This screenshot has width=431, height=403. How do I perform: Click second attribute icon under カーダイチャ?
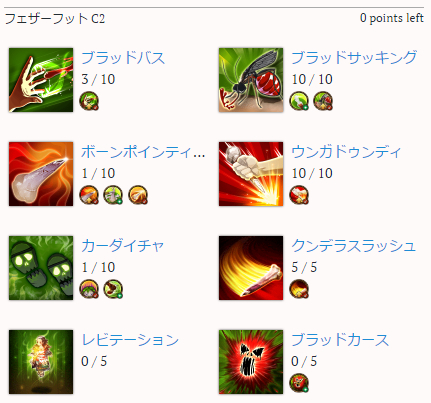pos(113,289)
